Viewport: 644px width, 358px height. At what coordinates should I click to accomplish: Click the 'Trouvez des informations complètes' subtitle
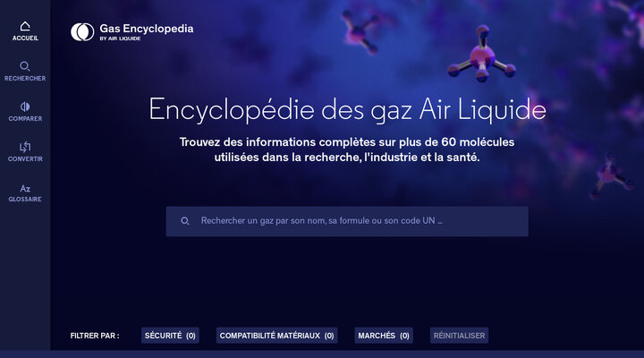pos(347,149)
